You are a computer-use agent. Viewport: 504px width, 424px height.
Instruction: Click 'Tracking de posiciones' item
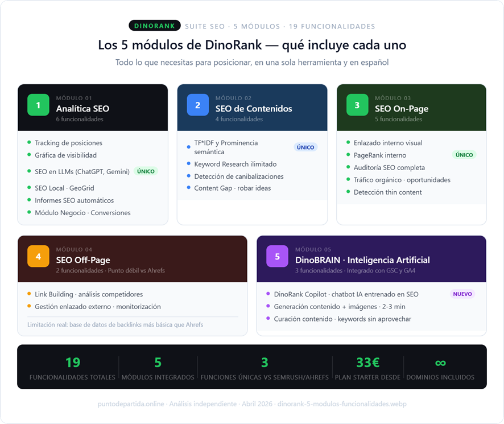pos(68,143)
